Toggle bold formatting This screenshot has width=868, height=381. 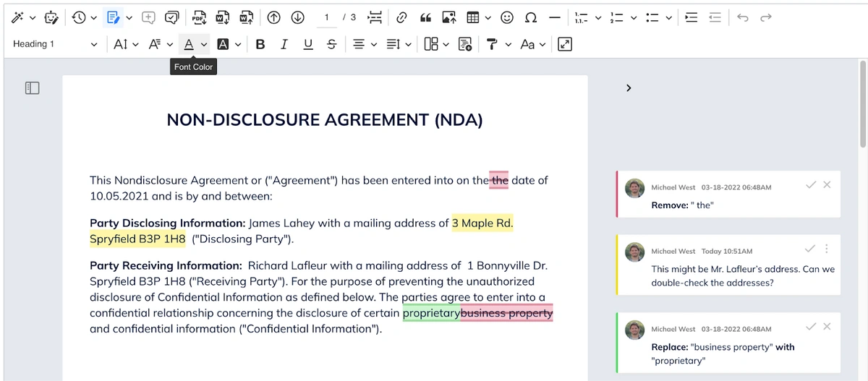click(260, 44)
